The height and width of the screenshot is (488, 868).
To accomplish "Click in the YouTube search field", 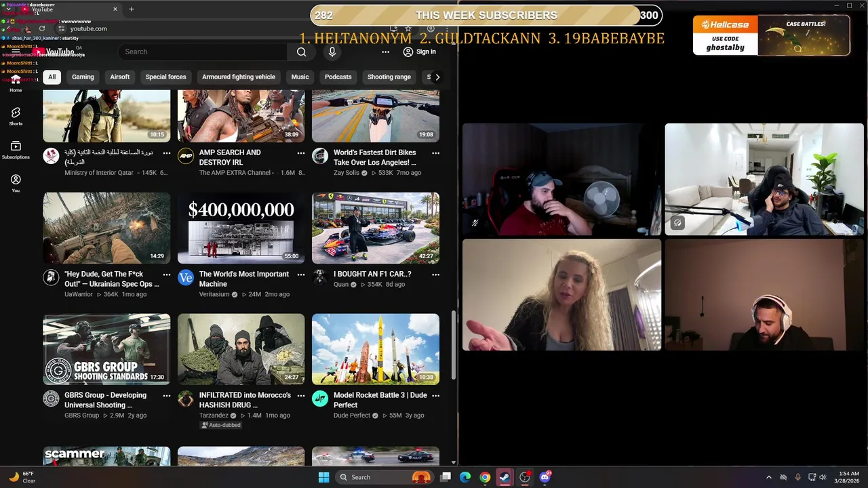I will click(202, 52).
